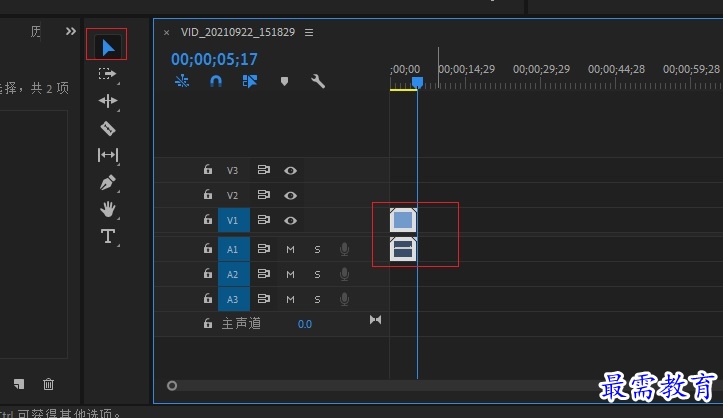
Task: Toggle lock on track V1
Action: coord(207,219)
